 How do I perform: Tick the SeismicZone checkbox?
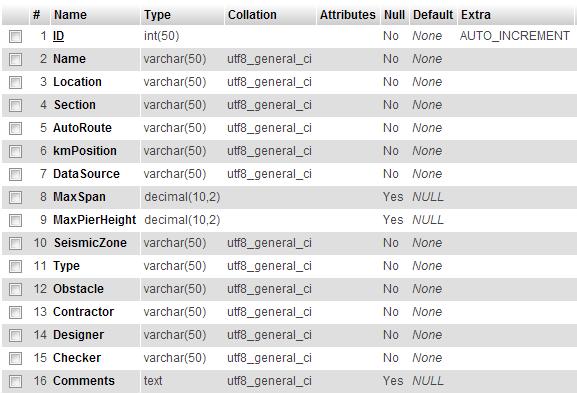click(x=15, y=243)
